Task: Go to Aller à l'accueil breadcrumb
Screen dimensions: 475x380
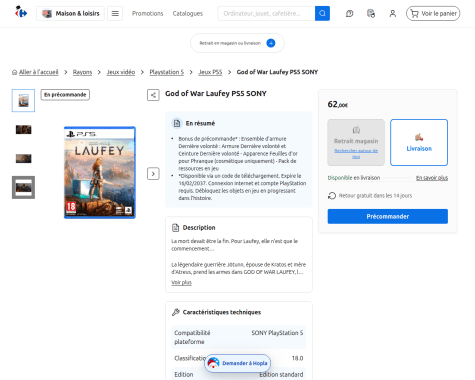Action: tap(38, 72)
